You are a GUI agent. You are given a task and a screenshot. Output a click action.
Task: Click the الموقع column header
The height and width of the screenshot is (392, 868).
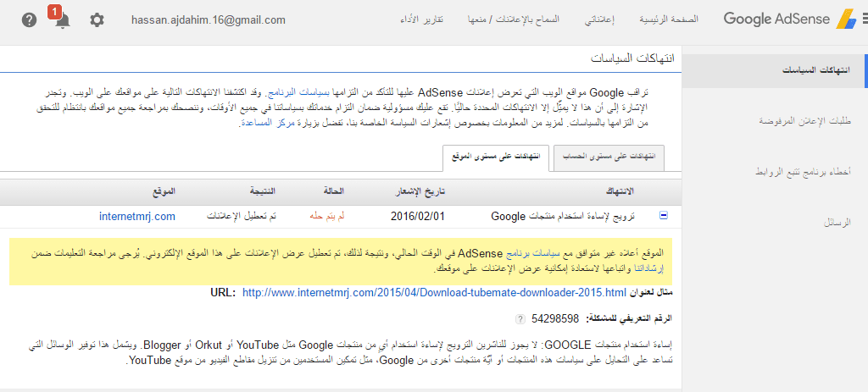pyautogui.click(x=164, y=191)
